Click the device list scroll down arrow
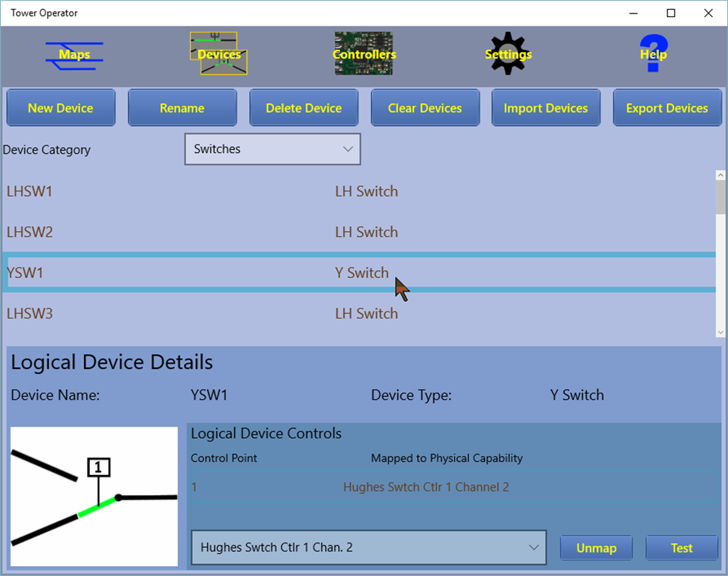Viewport: 728px width, 576px height. (721, 332)
